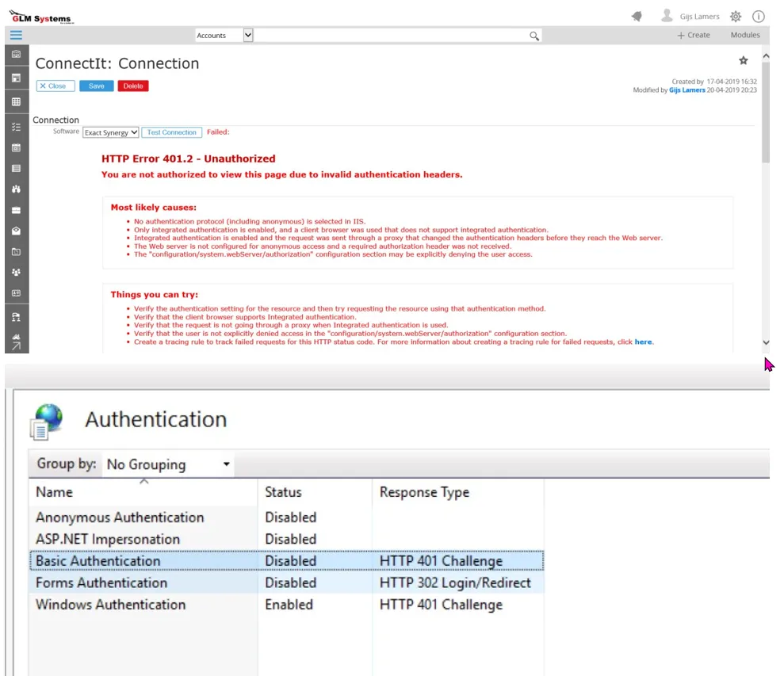Follow the 'here' tracing rule link
784x676 pixels.
(x=643, y=342)
